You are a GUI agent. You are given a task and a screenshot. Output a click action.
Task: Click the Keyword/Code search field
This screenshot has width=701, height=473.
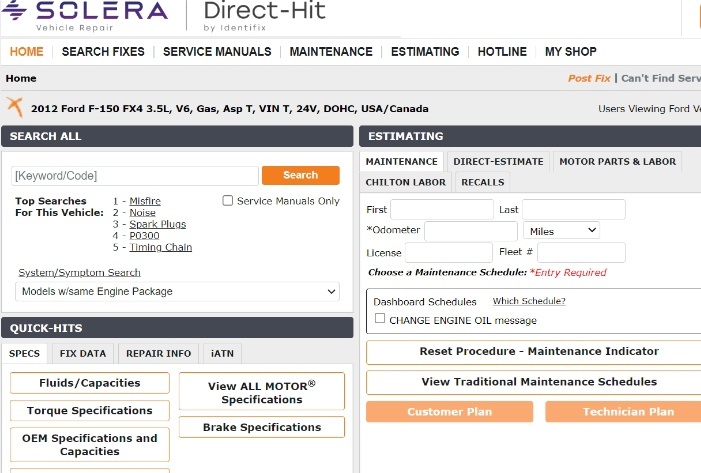point(135,176)
